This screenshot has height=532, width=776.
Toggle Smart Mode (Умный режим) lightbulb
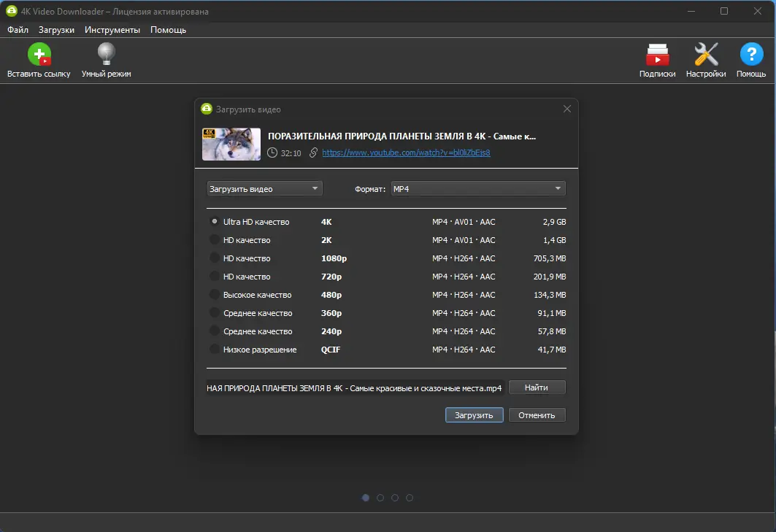(x=106, y=55)
